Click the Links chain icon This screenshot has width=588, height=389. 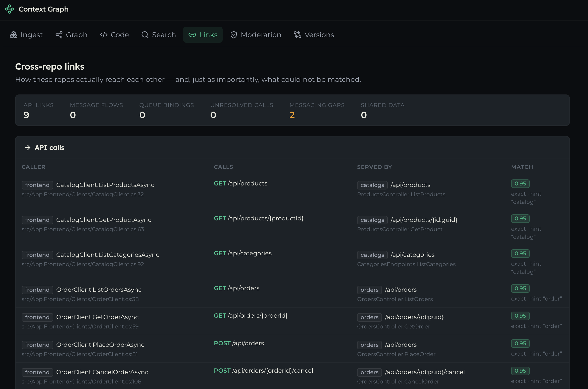(192, 35)
